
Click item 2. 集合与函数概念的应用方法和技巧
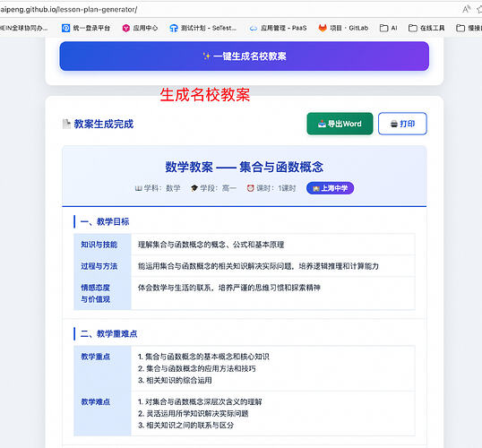coord(197,368)
